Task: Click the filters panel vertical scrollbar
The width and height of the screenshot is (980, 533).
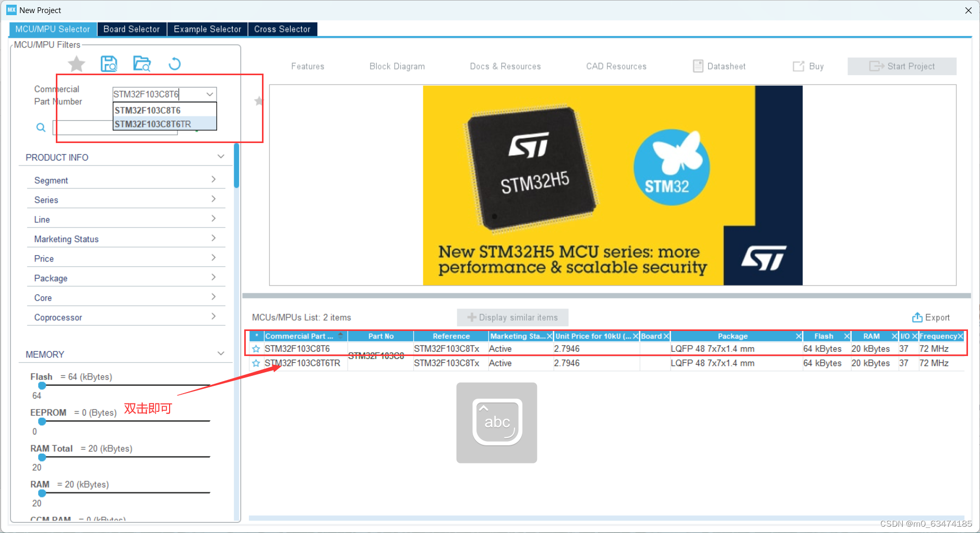Action: pos(236,165)
